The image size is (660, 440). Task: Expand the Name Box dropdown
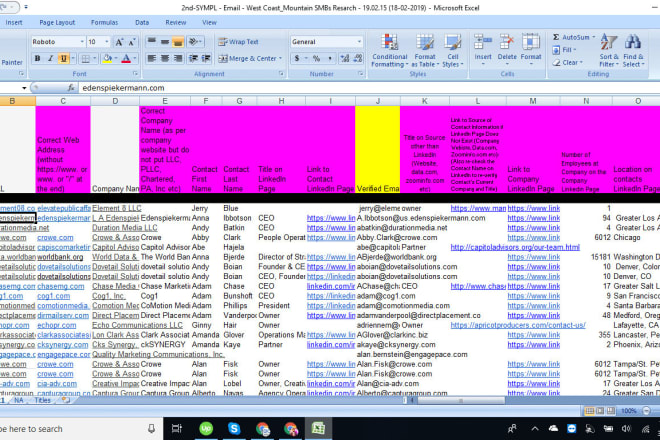(24, 88)
